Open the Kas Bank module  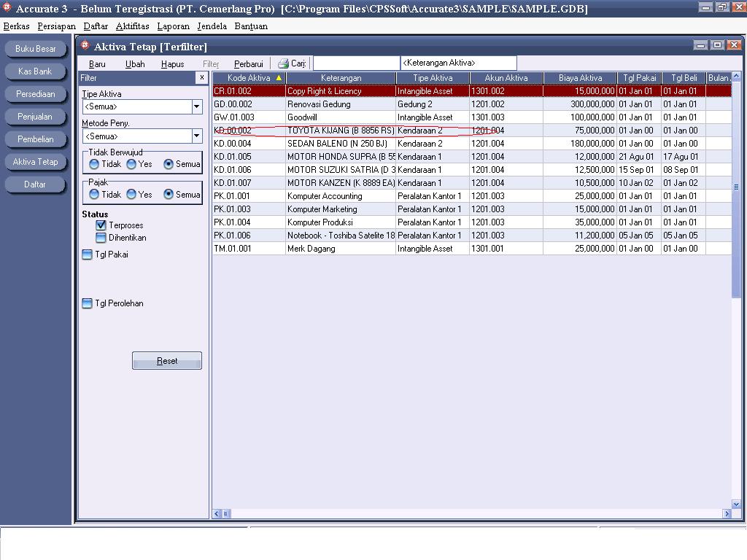36,71
